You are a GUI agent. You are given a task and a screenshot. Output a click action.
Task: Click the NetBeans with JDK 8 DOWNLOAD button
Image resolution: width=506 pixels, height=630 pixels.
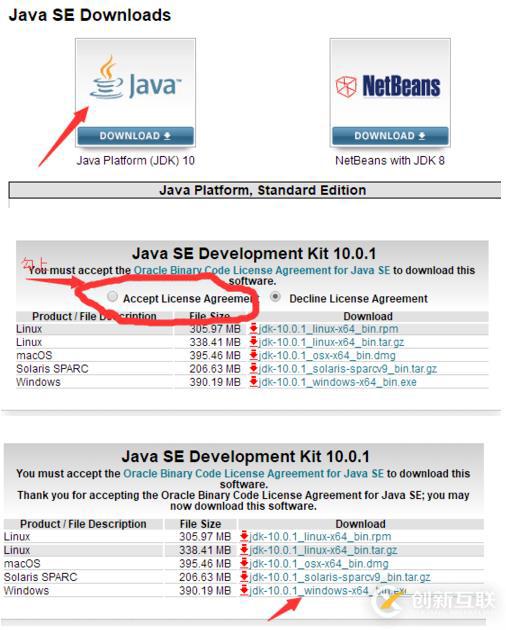tap(390, 136)
